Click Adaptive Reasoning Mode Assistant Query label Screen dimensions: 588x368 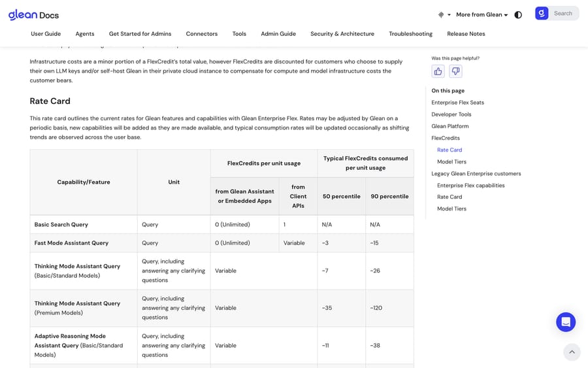[78, 346]
